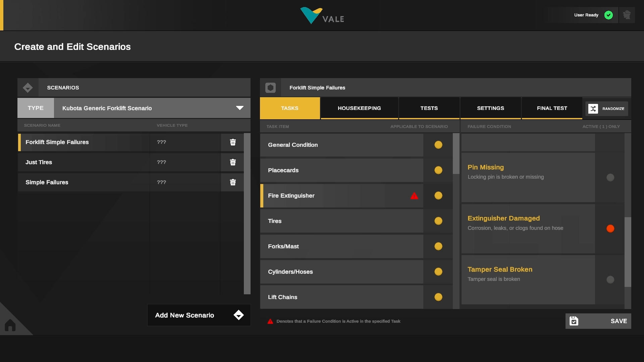Image resolution: width=644 pixels, height=362 pixels.
Task: Disable the Extinguisher Damaged failure condition
Action: (610, 229)
